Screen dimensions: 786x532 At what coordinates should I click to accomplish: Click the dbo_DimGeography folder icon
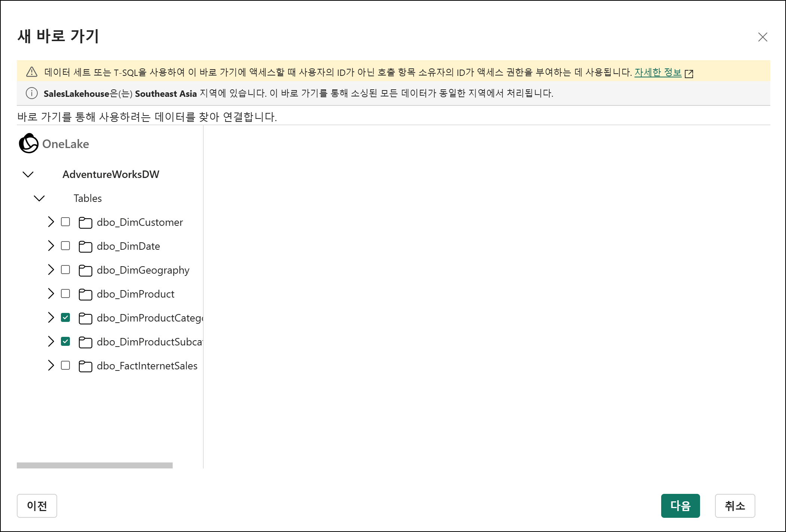(85, 270)
